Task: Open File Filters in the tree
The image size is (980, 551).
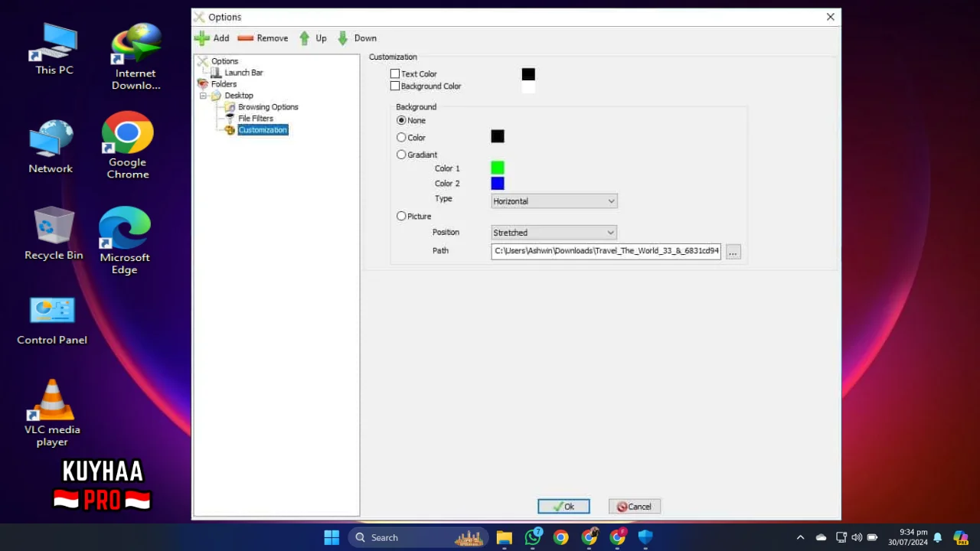Action: (256, 119)
